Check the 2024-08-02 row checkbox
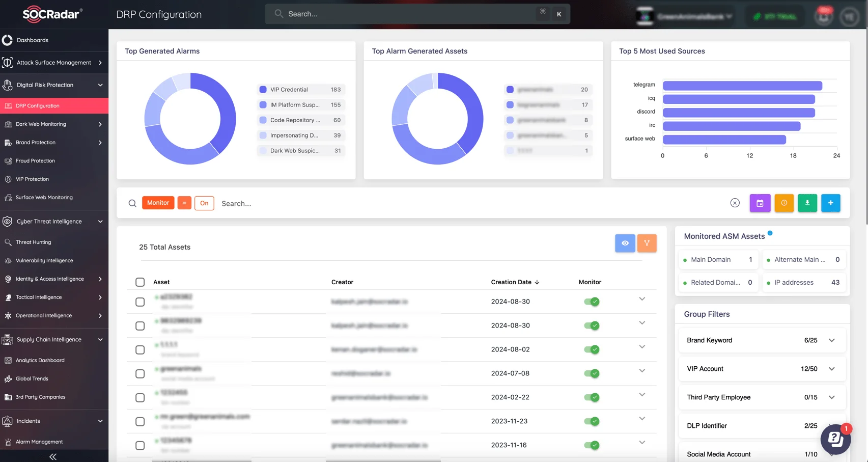Image resolution: width=868 pixels, height=462 pixels. (x=140, y=349)
